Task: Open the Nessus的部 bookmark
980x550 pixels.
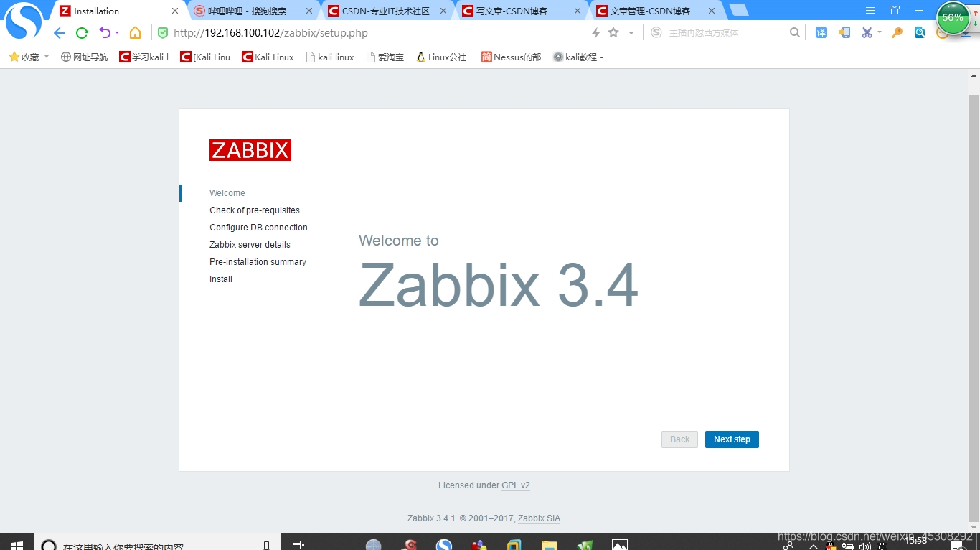Action: pyautogui.click(x=511, y=57)
